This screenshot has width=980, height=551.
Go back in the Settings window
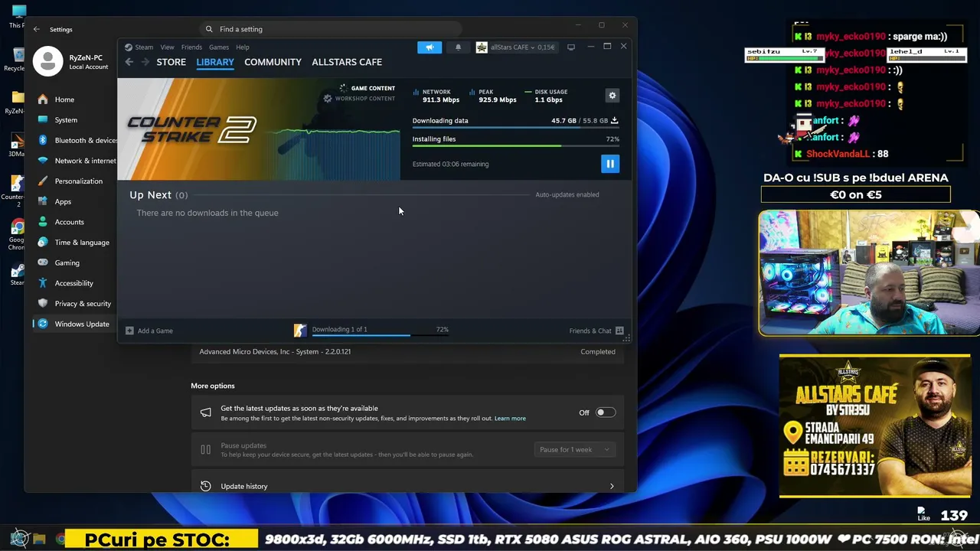36,29
